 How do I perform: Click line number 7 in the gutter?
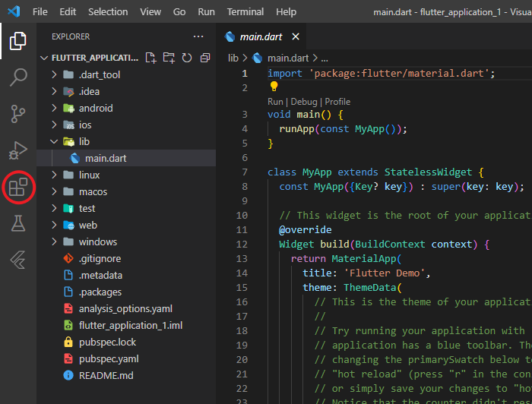(245, 172)
